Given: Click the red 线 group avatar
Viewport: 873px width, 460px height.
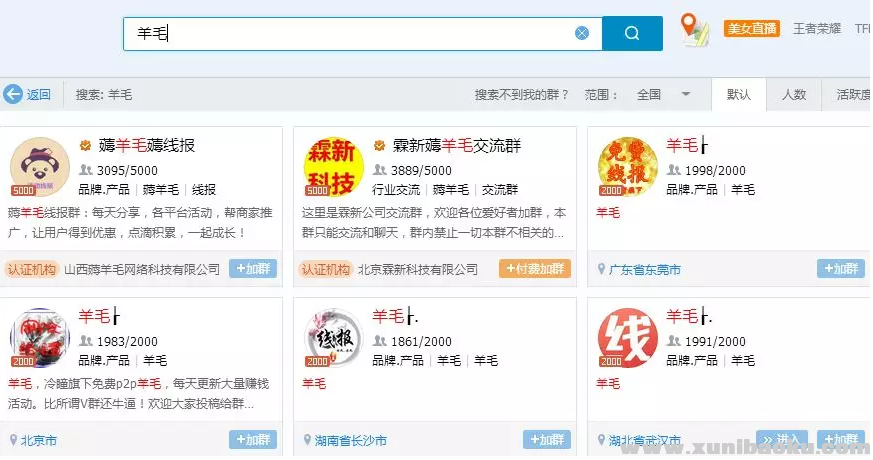Looking at the screenshot, I should click(x=626, y=338).
